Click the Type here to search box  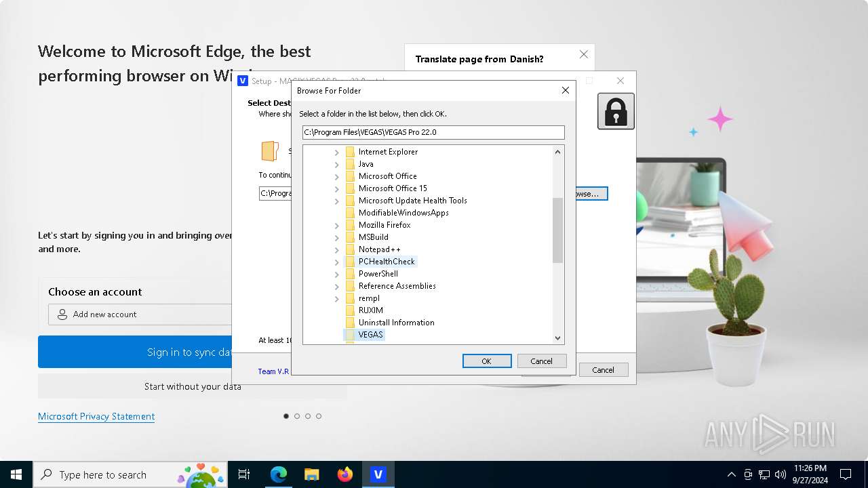(130, 474)
